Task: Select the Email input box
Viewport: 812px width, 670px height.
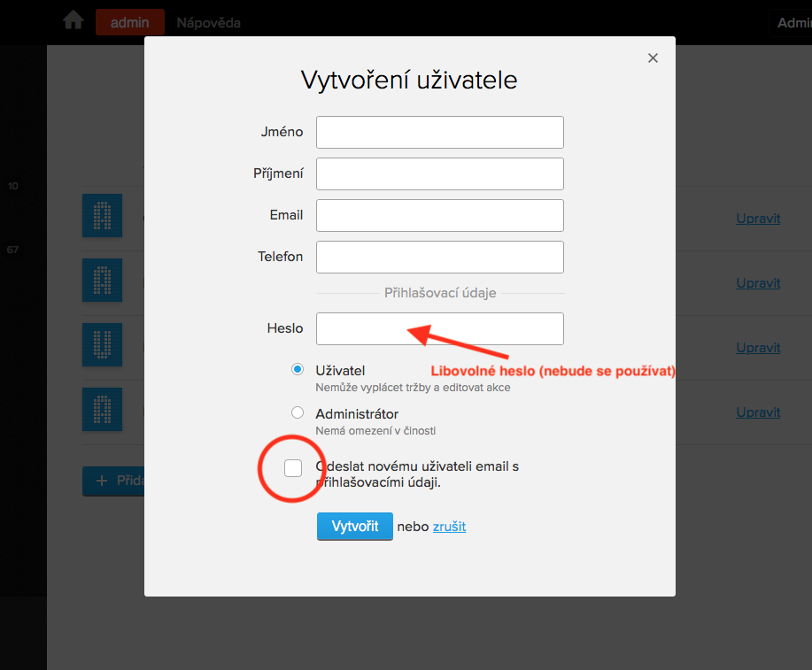Action: pos(439,215)
